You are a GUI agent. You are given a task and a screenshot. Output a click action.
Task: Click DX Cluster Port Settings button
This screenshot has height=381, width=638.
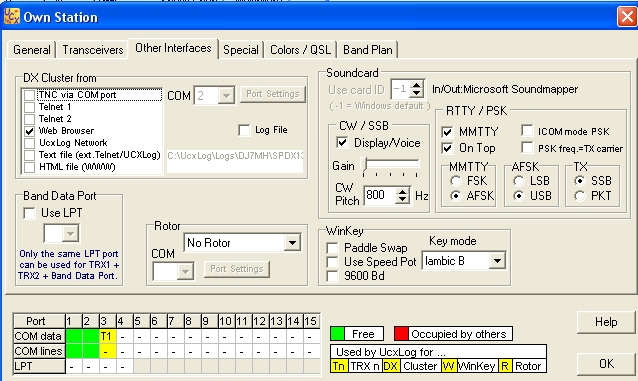tap(273, 94)
